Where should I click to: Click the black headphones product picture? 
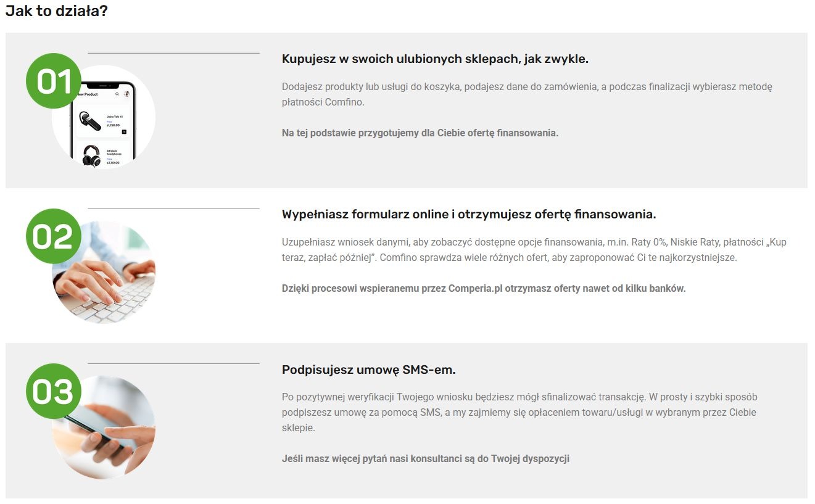coord(91,155)
